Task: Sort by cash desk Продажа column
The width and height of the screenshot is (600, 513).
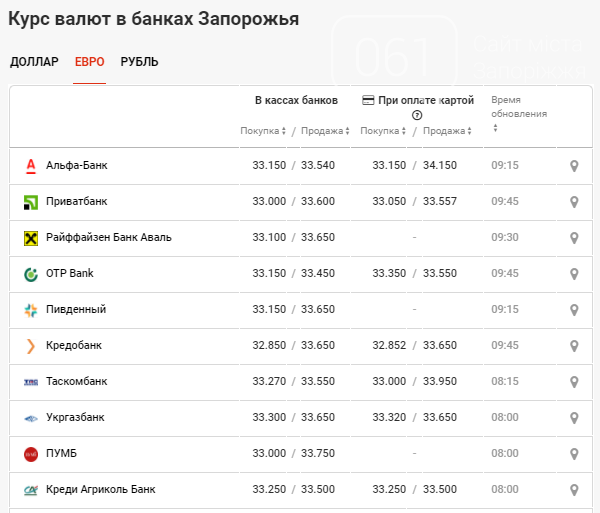Action: point(325,131)
